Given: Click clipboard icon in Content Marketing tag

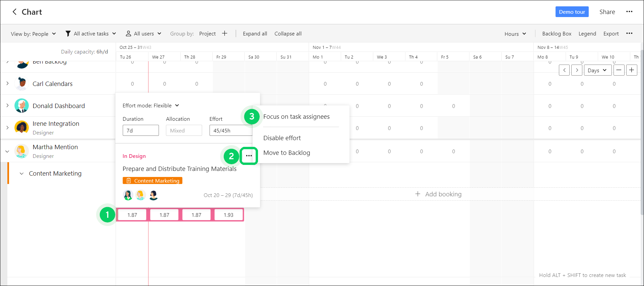Looking at the screenshot, I should point(129,181).
